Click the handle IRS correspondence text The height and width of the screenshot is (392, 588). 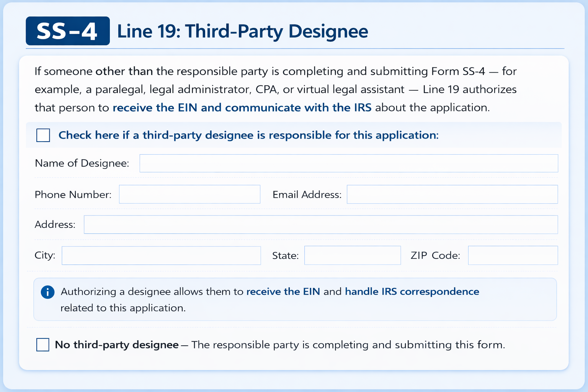pyautogui.click(x=412, y=291)
